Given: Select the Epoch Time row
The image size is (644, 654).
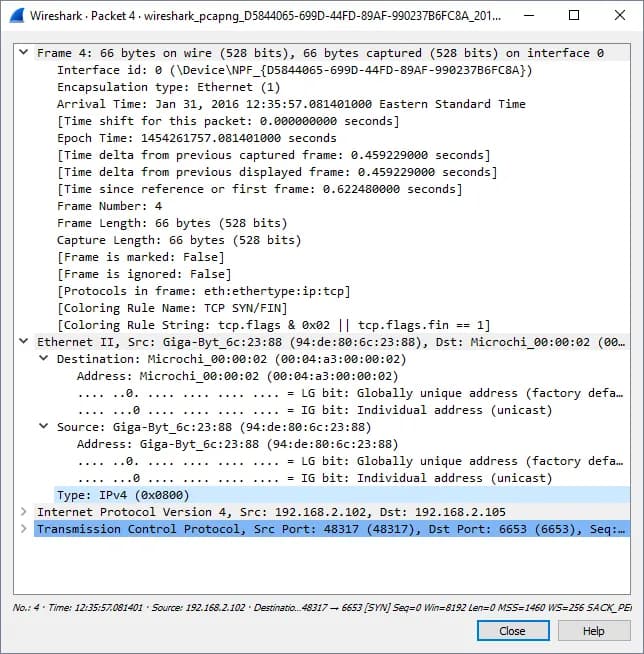Looking at the screenshot, I should pos(342,138).
